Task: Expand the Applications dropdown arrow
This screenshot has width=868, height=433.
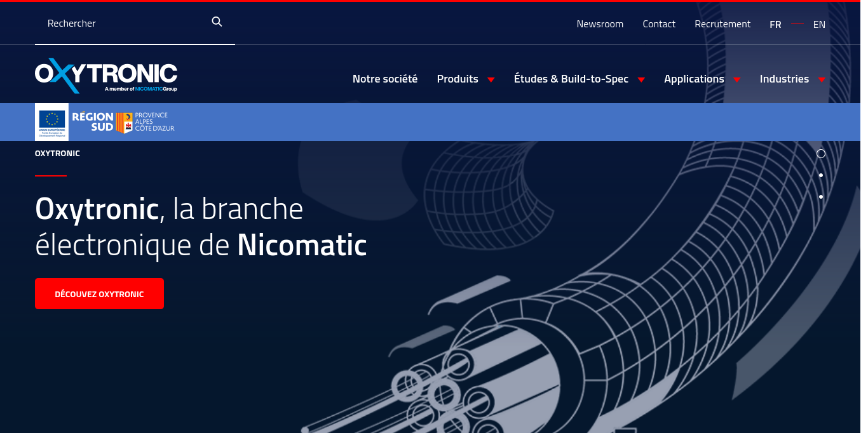Action: [736, 79]
